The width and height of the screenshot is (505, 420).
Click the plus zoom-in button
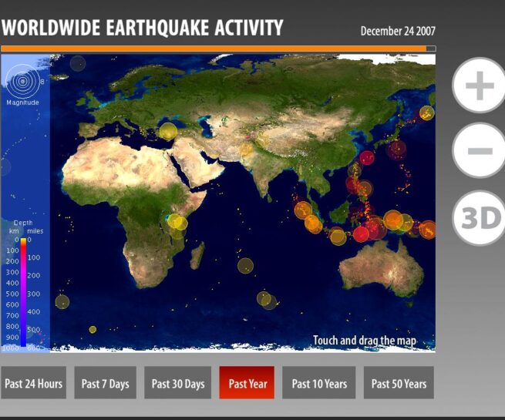pyautogui.click(x=479, y=86)
